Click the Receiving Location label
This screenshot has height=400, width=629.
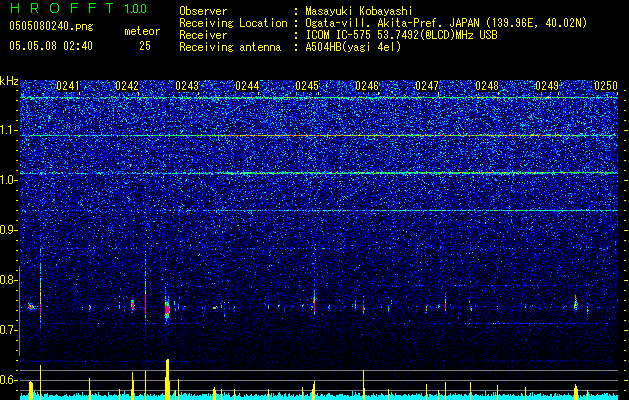pyautogui.click(x=233, y=23)
